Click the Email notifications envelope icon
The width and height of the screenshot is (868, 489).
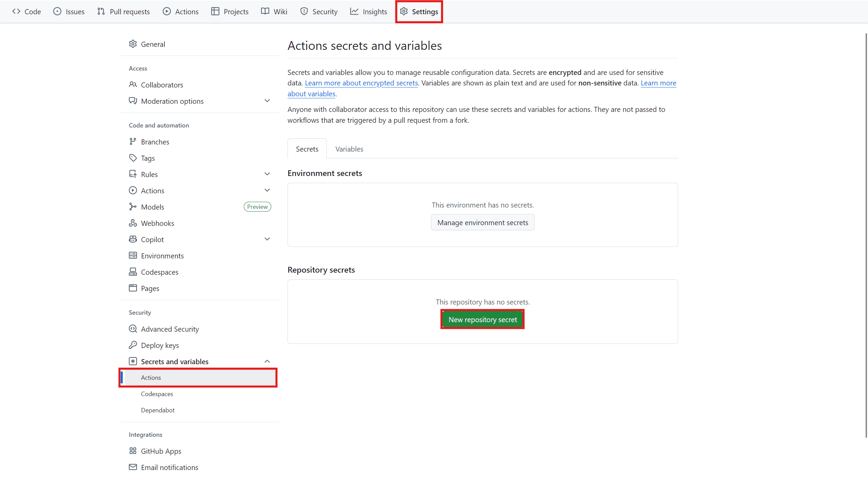click(x=133, y=467)
